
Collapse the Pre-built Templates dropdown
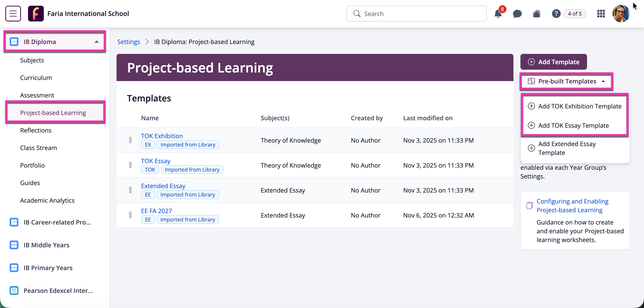566,81
